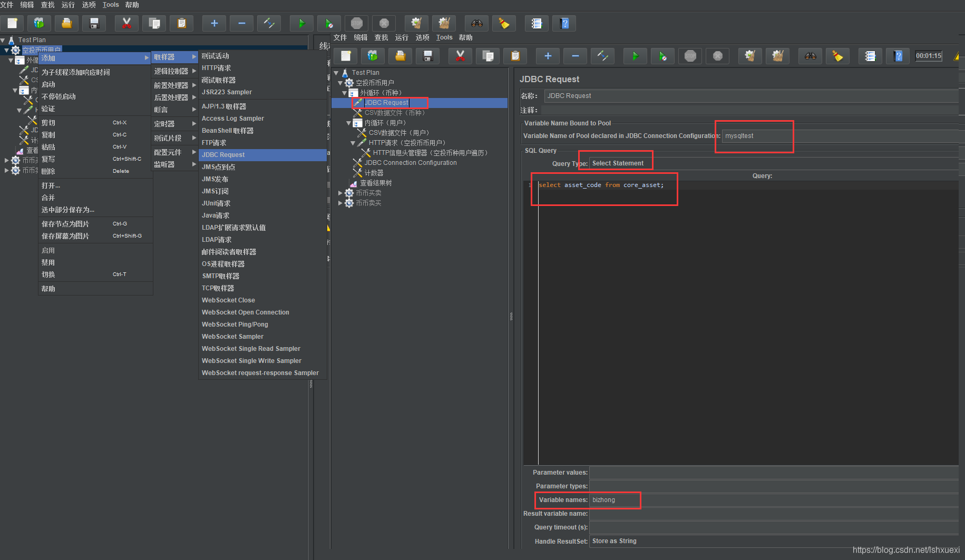965x560 pixels.
Task: Open 添加 submenu in context menu
Action: [x=95, y=58]
